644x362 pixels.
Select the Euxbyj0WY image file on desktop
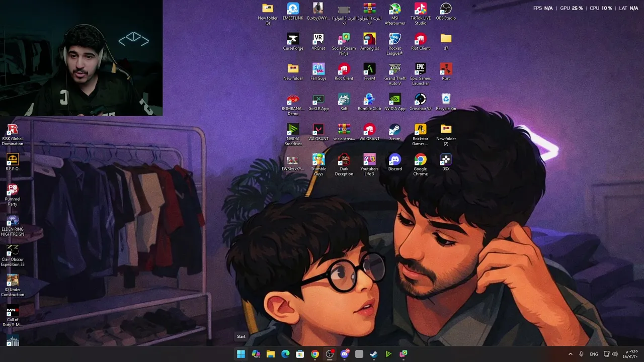click(x=318, y=12)
